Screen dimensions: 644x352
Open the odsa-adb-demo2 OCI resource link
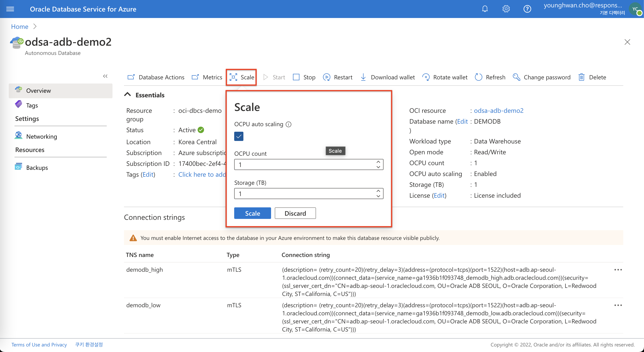coord(499,110)
